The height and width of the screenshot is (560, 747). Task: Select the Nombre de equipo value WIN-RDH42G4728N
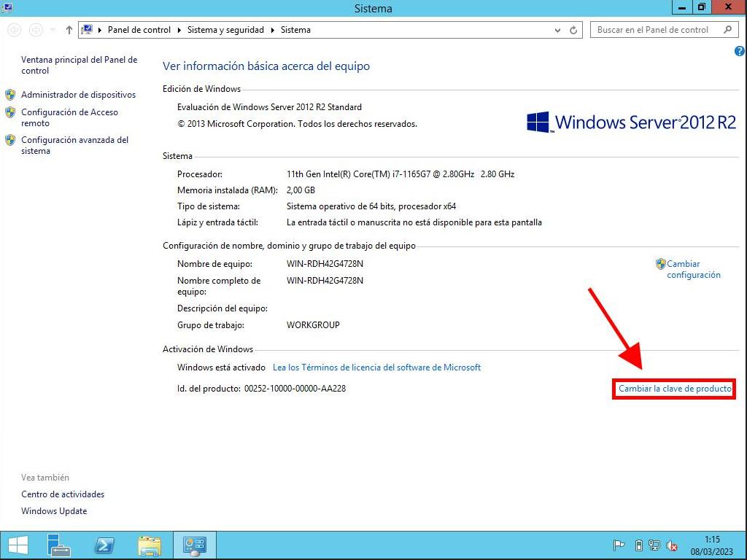325,263
